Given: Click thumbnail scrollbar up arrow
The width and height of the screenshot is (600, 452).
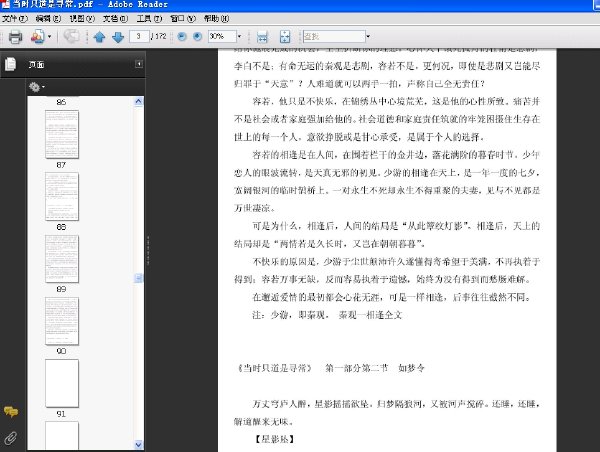Looking at the screenshot, I should coord(139,101).
